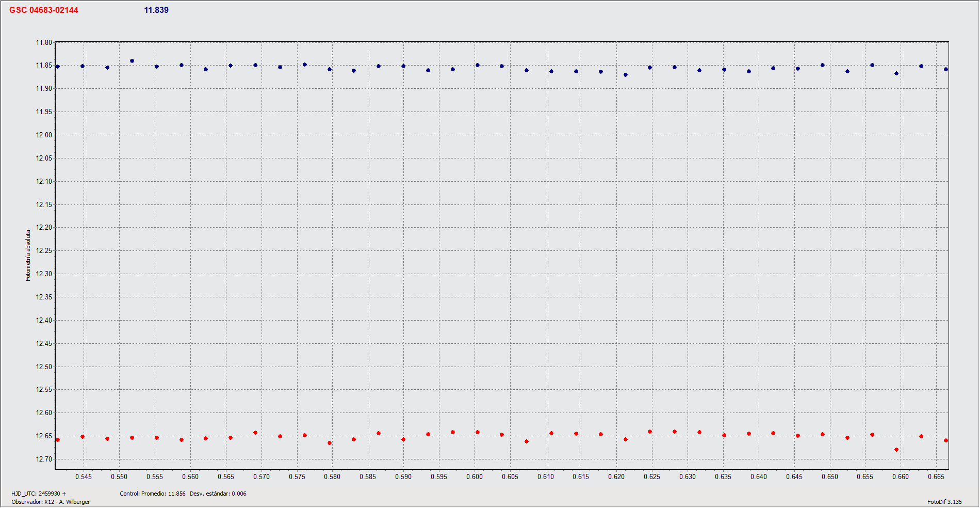Select the Fotometría absoluta axis label
980x508 pixels.
click(28, 256)
